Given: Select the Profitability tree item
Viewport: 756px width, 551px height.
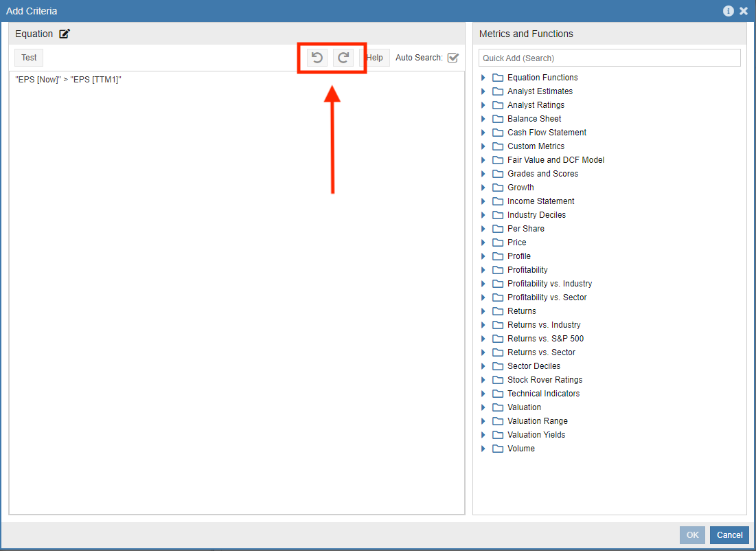Looking at the screenshot, I should 527,270.
